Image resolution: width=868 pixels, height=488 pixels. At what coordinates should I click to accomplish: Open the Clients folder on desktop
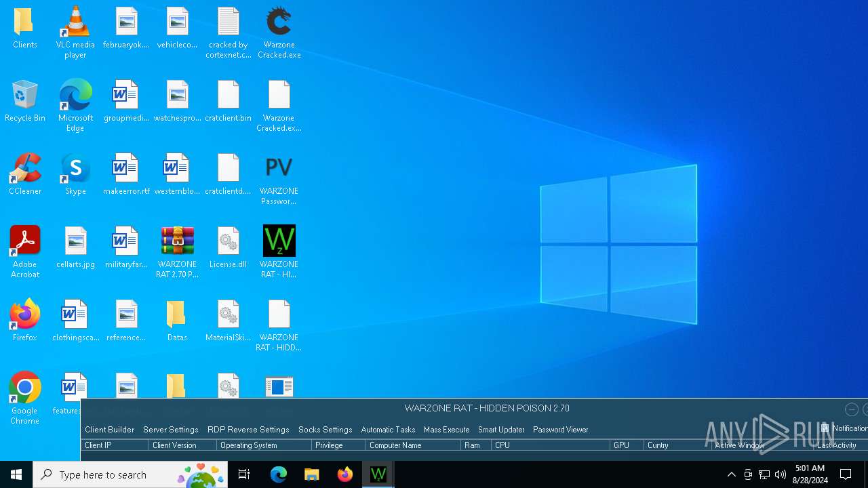[24, 28]
